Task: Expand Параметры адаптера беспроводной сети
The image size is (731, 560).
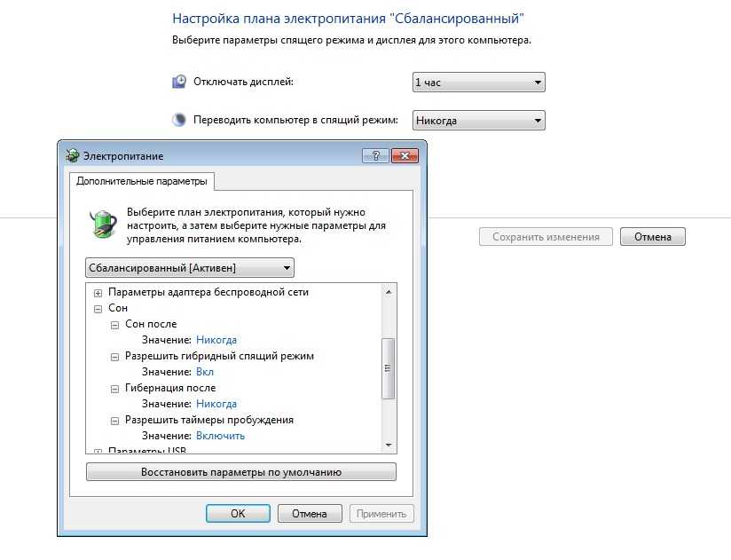Action: (x=98, y=293)
